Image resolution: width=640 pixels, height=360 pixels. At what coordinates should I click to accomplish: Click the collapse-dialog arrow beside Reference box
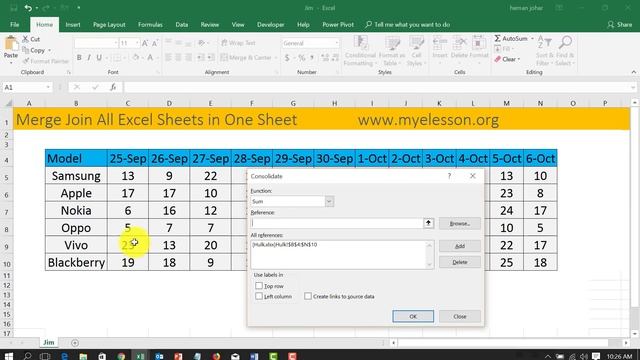pos(428,223)
